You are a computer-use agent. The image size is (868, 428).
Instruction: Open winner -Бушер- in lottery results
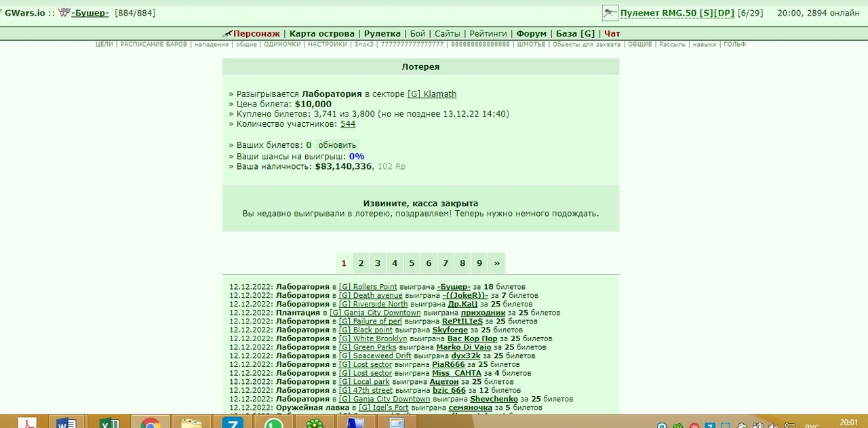[x=454, y=287]
